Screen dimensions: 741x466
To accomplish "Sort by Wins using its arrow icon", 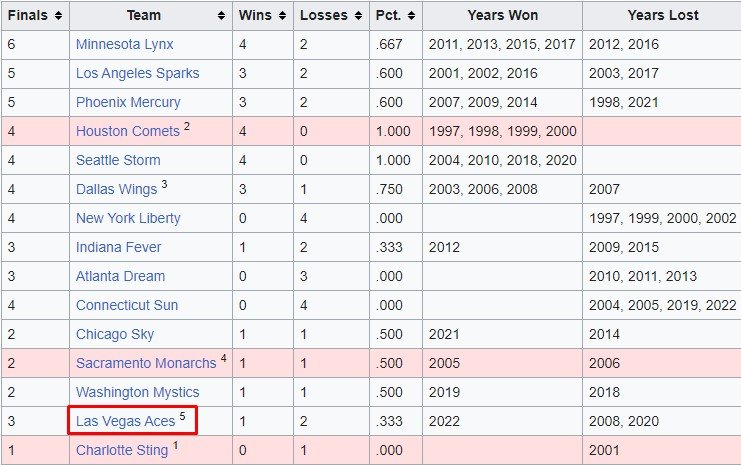I will [281, 16].
